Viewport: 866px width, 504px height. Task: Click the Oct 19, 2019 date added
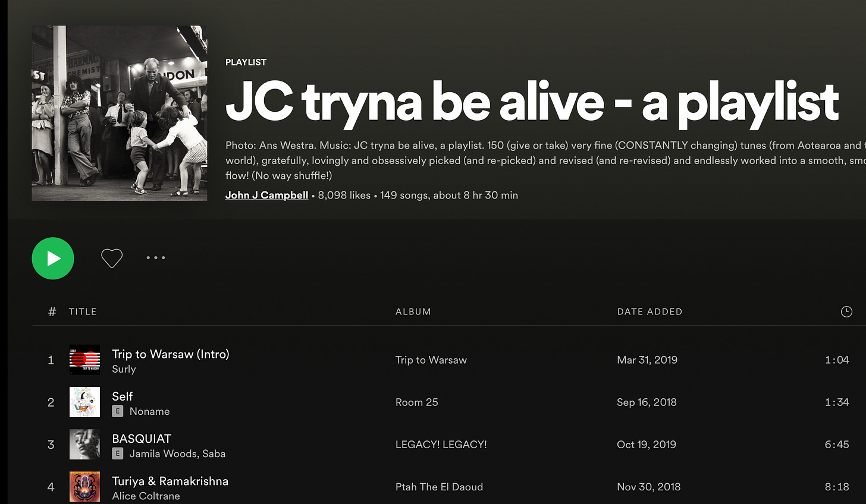pos(647,445)
